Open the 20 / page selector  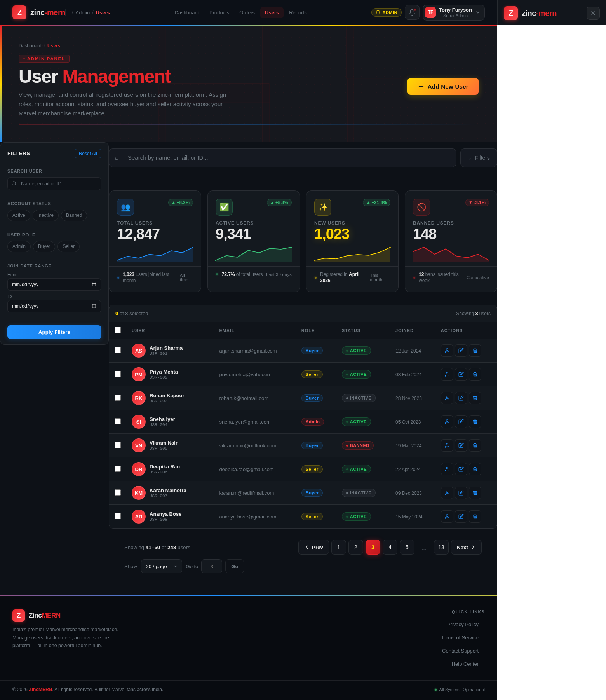(x=161, y=566)
